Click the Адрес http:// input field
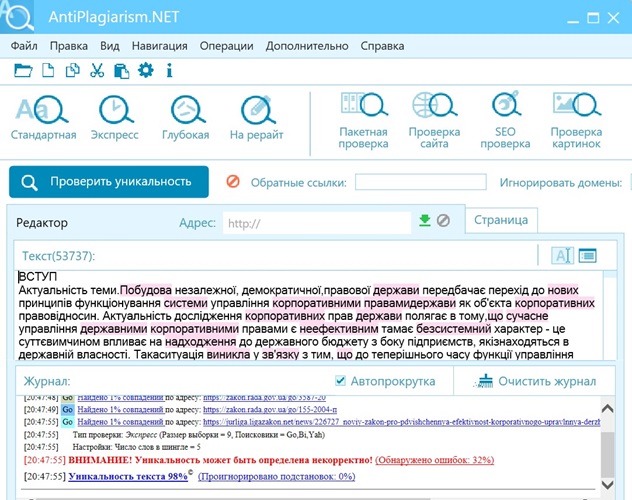The image size is (632, 500). [316, 223]
